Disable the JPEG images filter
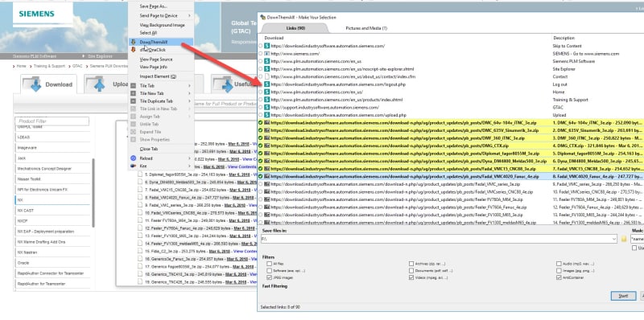Viewport: 644px width, 320px height. tap(269, 277)
